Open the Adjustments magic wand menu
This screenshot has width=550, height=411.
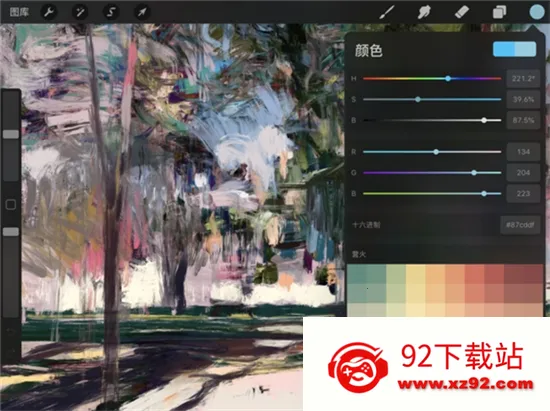click(80, 12)
